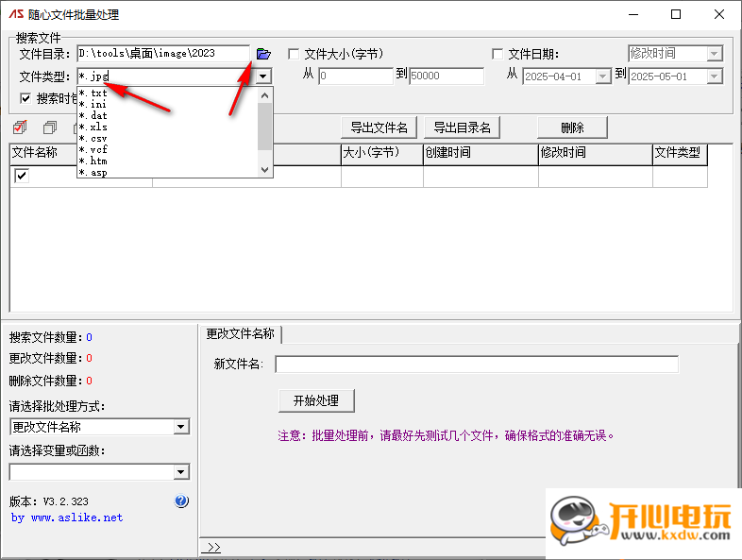Open the 2025-05-01 end date picker

[x=715, y=76]
